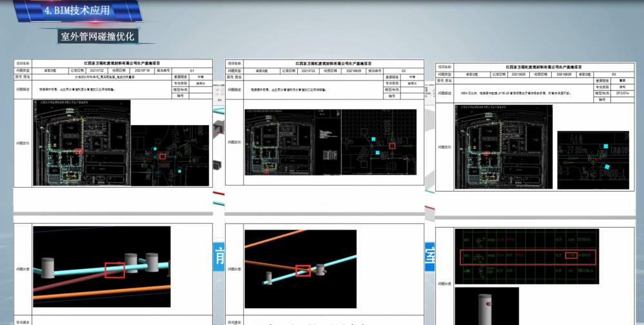
Task: Open report 03 site plan drawing thumbnail
Action: pyautogui.click(x=503, y=146)
